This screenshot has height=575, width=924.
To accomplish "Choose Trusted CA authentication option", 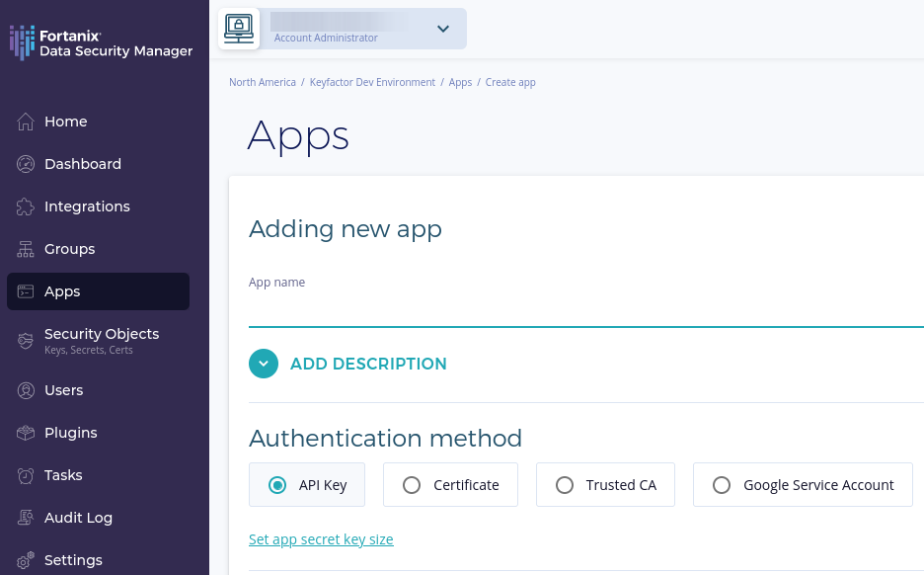I will pos(565,485).
